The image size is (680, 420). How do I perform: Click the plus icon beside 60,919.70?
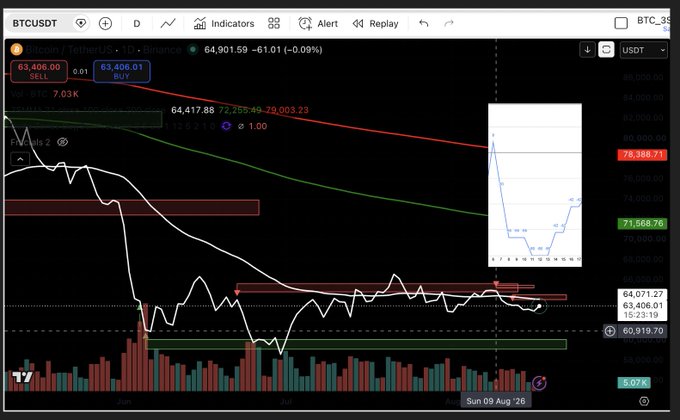610,331
